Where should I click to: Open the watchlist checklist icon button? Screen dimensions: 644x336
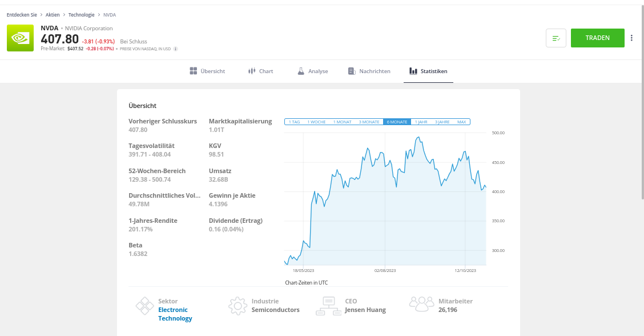[x=556, y=38]
